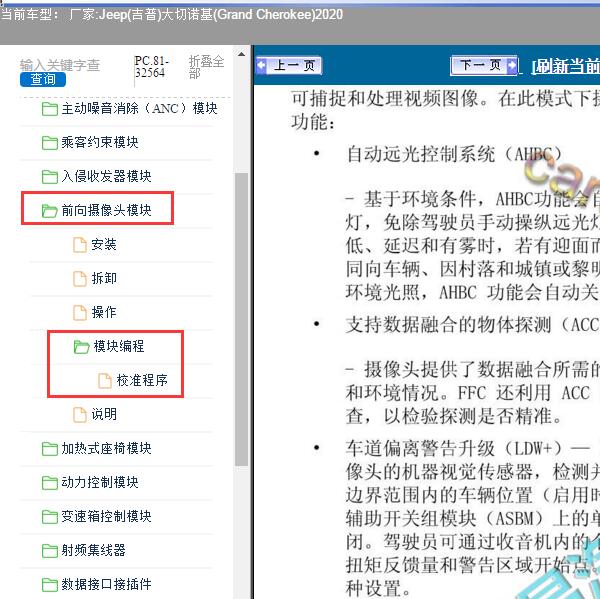Expand the 变速箱控制模块 entry
This screenshot has height=599, width=600.
tap(106, 516)
